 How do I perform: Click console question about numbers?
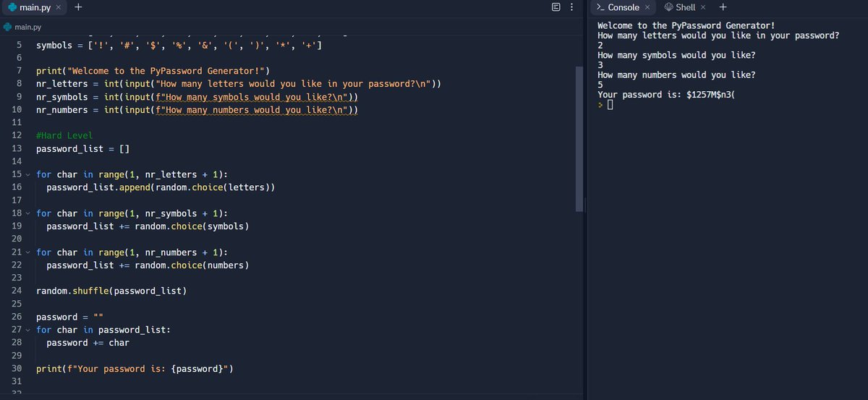[676, 75]
